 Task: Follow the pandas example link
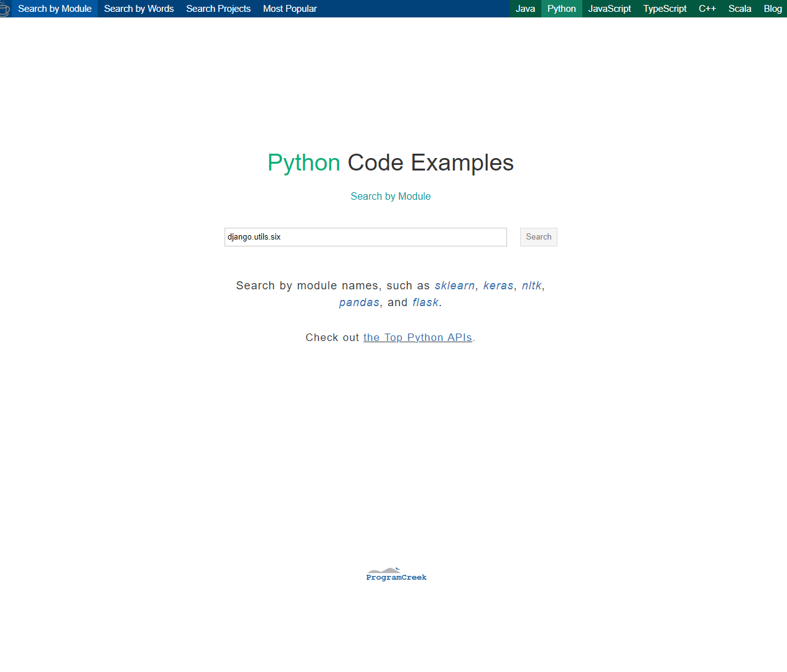click(x=359, y=302)
